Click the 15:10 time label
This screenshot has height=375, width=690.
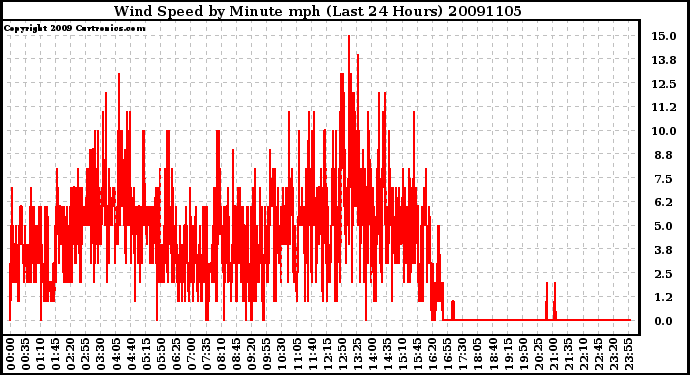[x=402, y=354]
